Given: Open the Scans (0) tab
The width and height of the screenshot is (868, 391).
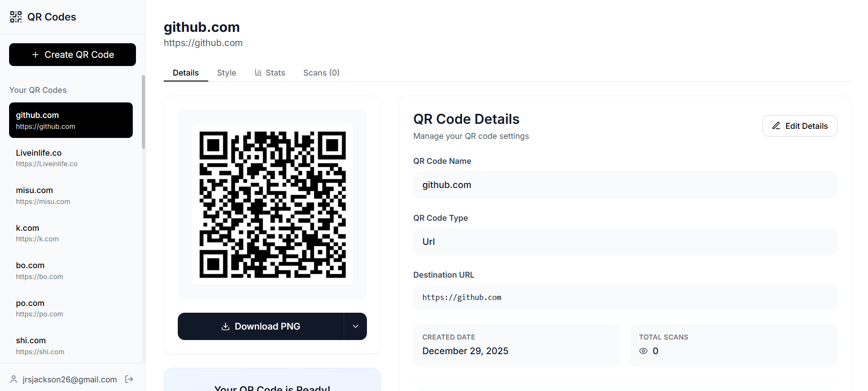Looking at the screenshot, I should 321,73.
